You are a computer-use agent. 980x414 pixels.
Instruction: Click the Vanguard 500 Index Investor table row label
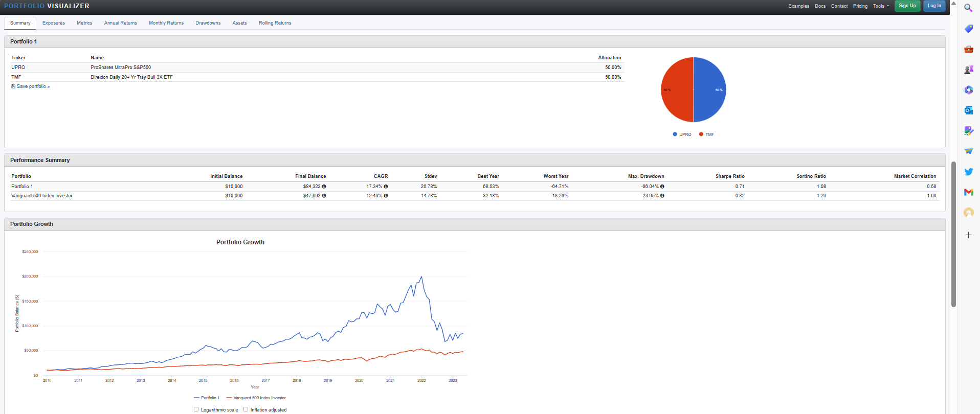[x=42, y=196]
